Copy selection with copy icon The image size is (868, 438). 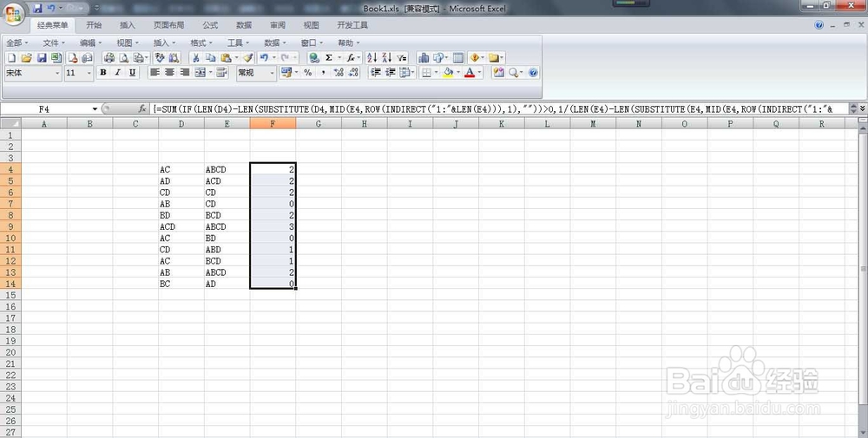click(210, 57)
